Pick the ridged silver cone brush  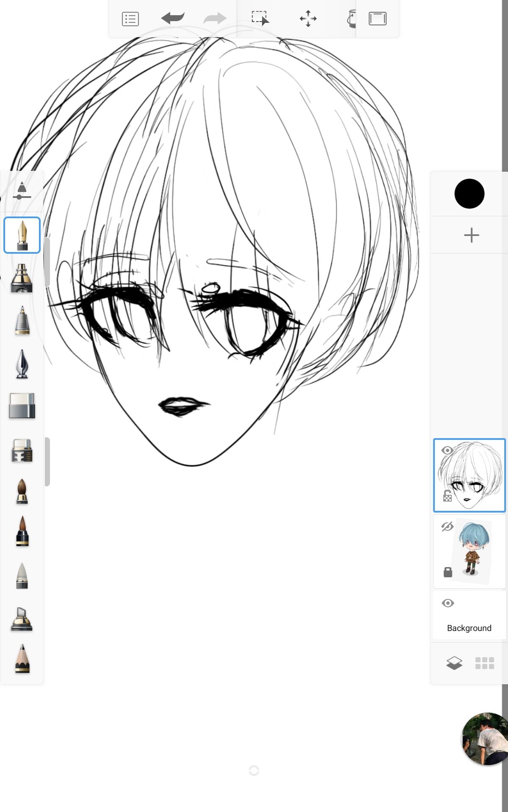pos(22,576)
